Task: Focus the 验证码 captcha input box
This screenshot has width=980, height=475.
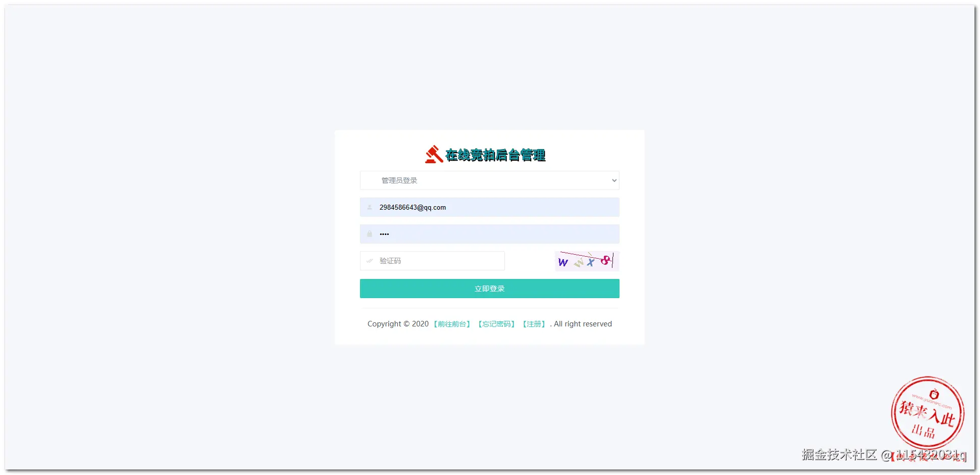Action: pyautogui.click(x=432, y=261)
